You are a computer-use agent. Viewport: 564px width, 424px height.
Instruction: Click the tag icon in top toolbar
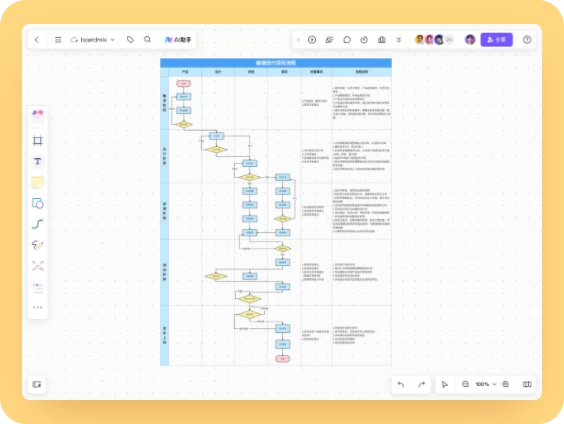(130, 40)
